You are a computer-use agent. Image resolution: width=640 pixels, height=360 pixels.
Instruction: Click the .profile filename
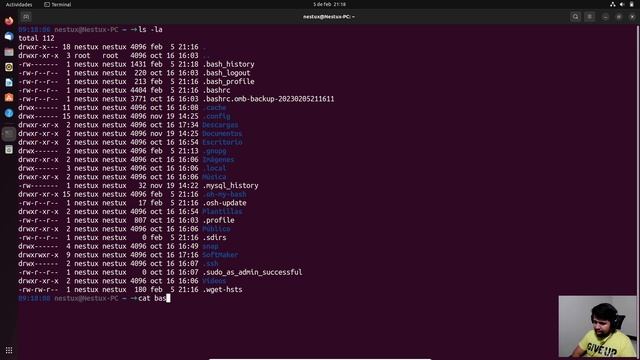tap(218, 220)
